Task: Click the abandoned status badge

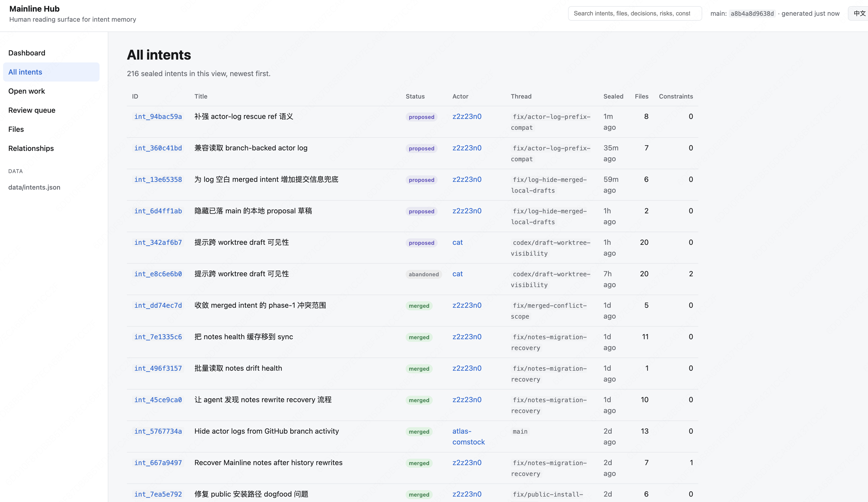Action: point(424,274)
